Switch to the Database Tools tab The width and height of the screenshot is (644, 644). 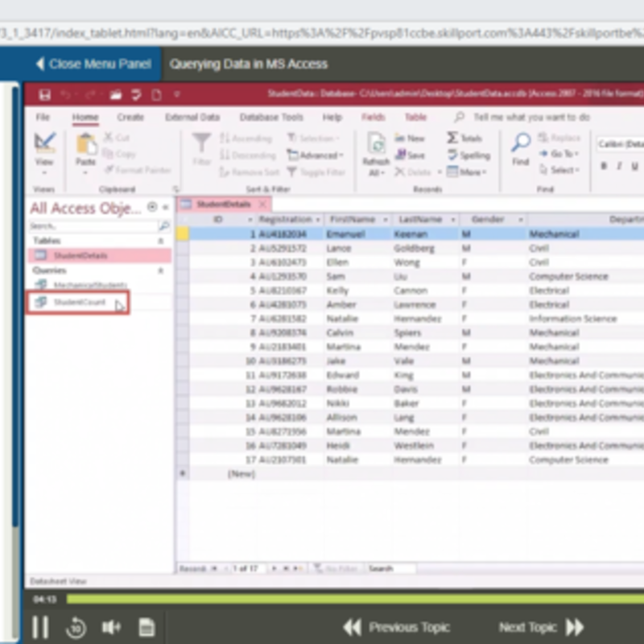271,118
